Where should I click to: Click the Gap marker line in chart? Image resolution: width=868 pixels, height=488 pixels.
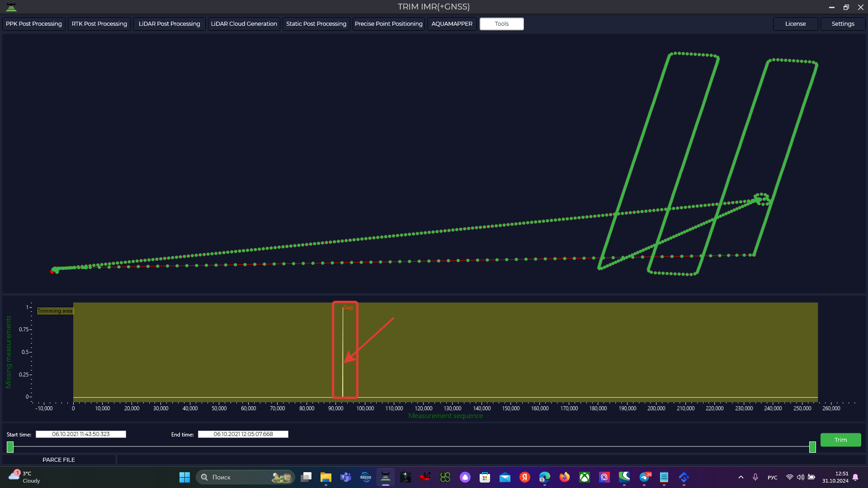(x=343, y=352)
